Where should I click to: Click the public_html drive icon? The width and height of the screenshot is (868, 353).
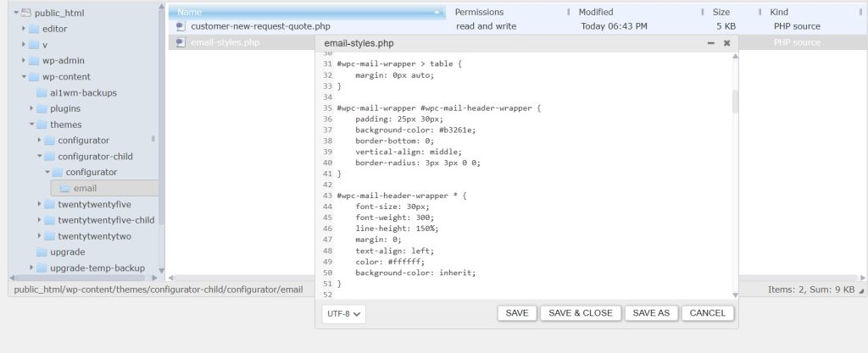tap(26, 13)
